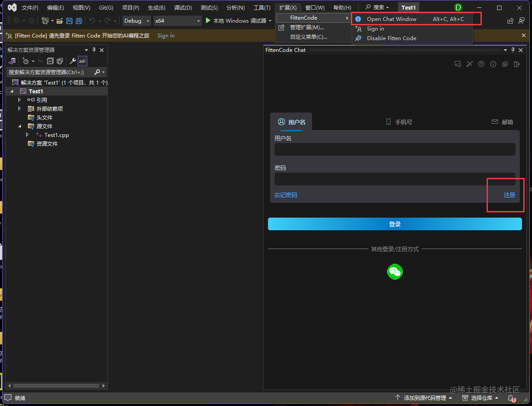Toggle Show All Files in Solution Explorer
532x406 pixels.
point(60,61)
